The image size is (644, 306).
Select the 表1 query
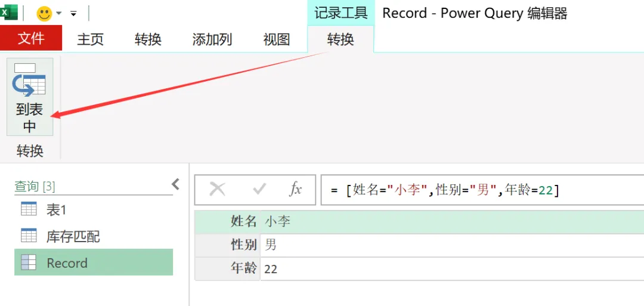(94, 210)
